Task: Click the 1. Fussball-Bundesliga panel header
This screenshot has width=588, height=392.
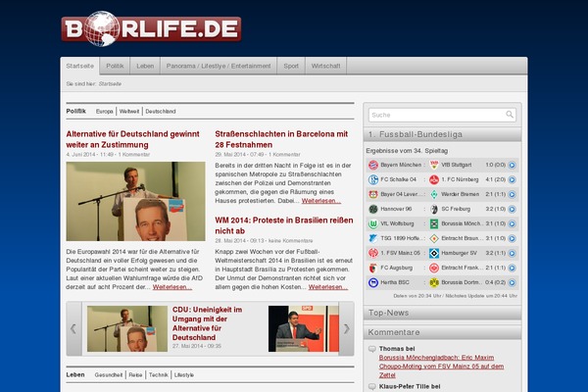Action: pyautogui.click(x=443, y=134)
